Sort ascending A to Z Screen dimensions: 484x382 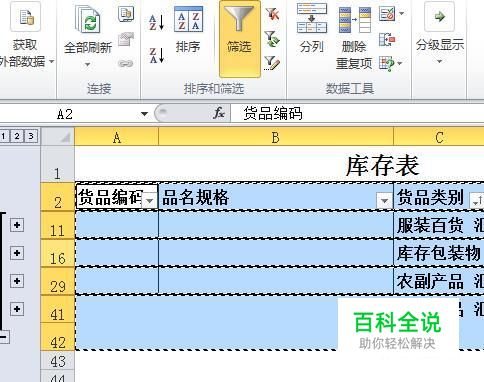[x=157, y=22]
